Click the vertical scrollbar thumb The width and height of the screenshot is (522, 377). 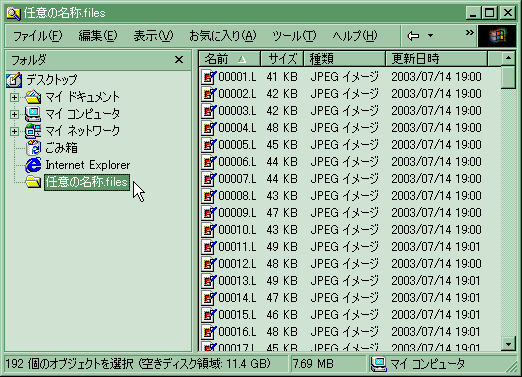tap(508, 77)
